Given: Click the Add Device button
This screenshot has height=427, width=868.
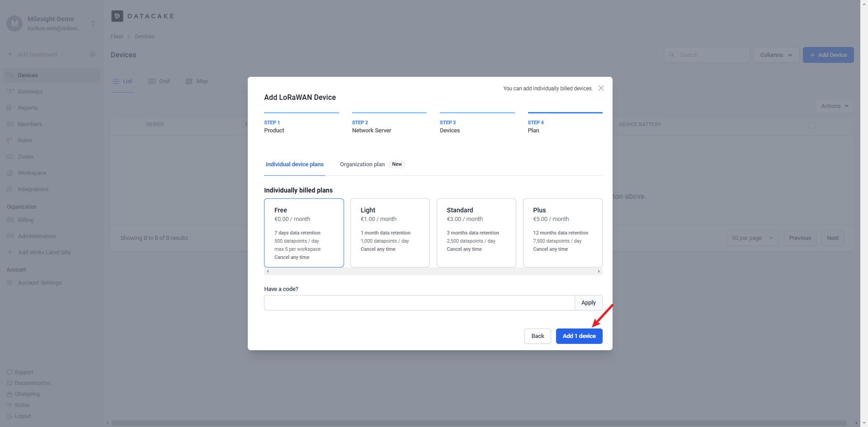Looking at the screenshot, I should (828, 55).
